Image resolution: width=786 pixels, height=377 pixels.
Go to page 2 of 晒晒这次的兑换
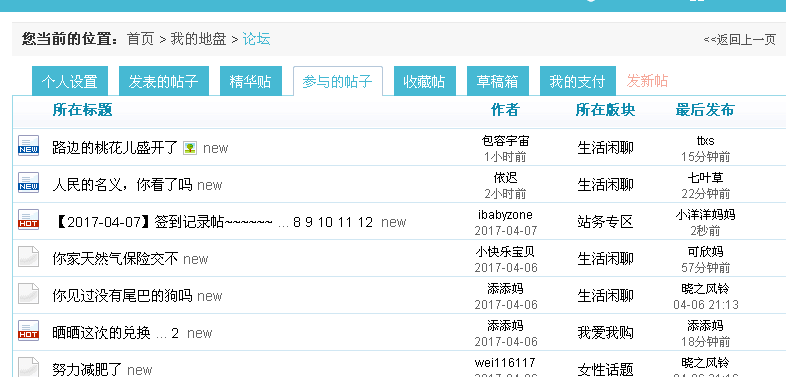point(175,333)
